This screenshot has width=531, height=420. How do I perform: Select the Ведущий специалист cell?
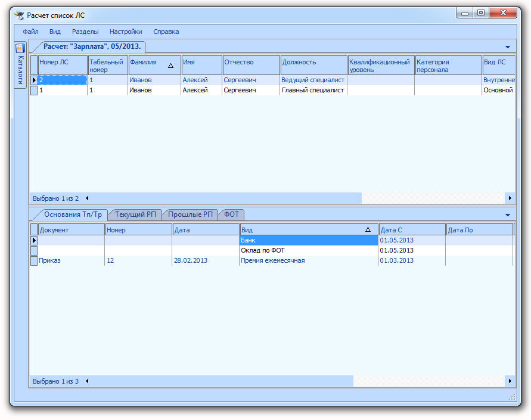(x=313, y=80)
